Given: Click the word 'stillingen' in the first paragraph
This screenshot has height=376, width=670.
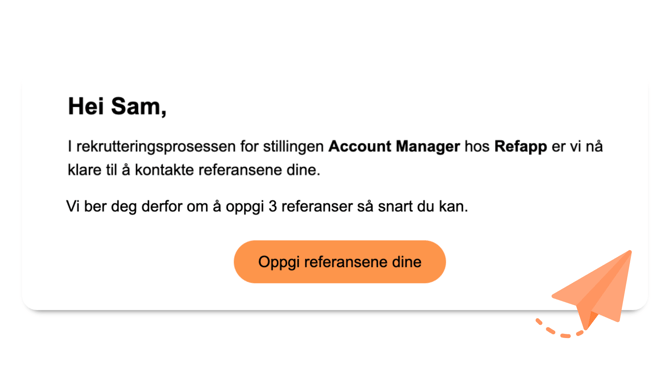Looking at the screenshot, I should [x=293, y=147].
